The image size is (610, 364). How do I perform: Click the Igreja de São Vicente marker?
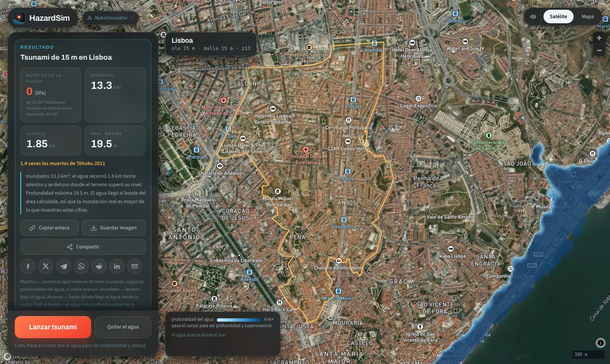click(x=420, y=327)
